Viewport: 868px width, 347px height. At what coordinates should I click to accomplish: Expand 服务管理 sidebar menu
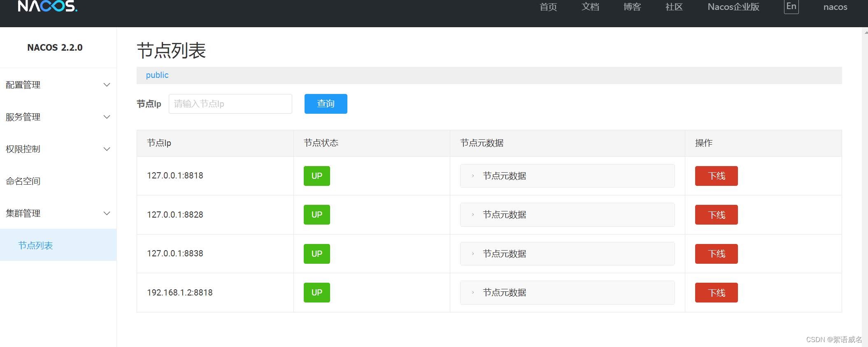click(x=58, y=117)
